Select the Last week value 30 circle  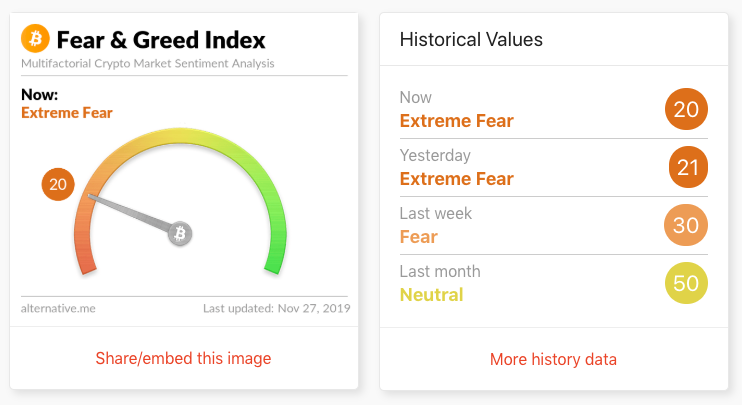(x=686, y=225)
